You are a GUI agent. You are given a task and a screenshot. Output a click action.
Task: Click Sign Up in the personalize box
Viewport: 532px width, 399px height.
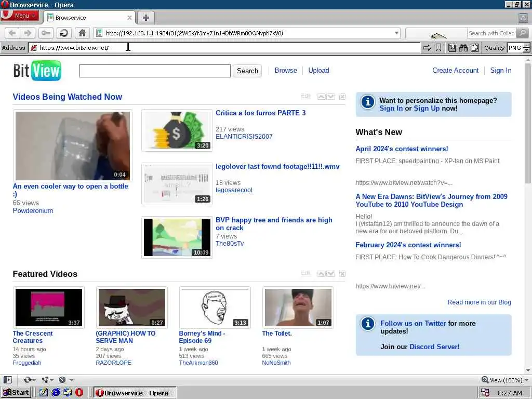pyautogui.click(x=427, y=108)
